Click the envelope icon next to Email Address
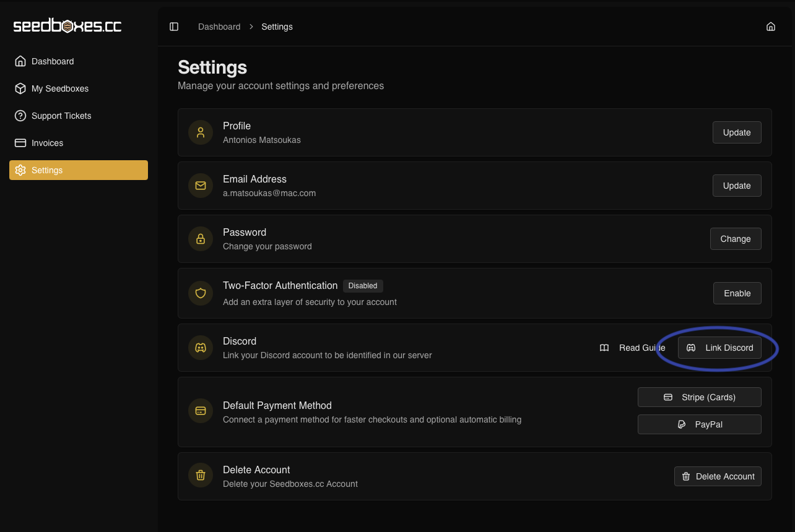The width and height of the screenshot is (795, 532). click(200, 186)
